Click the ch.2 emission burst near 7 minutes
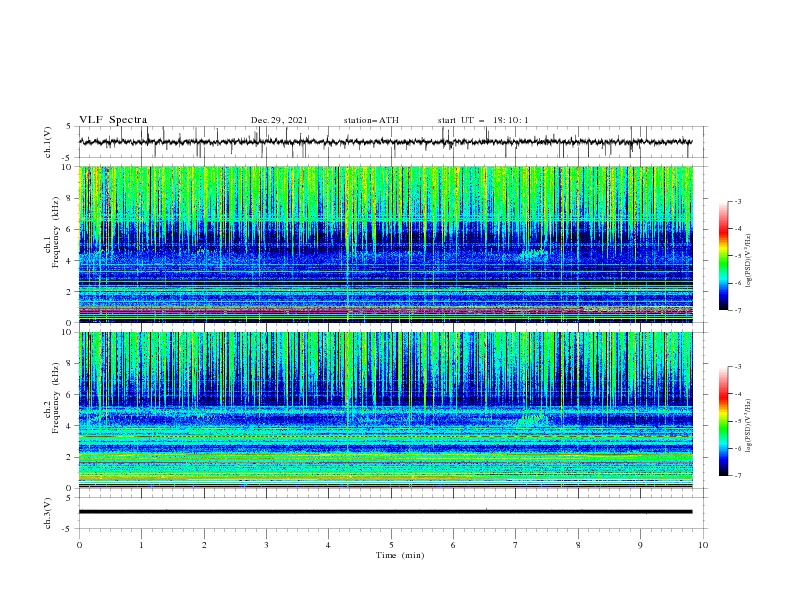The height and width of the screenshot is (612, 792). [533, 419]
